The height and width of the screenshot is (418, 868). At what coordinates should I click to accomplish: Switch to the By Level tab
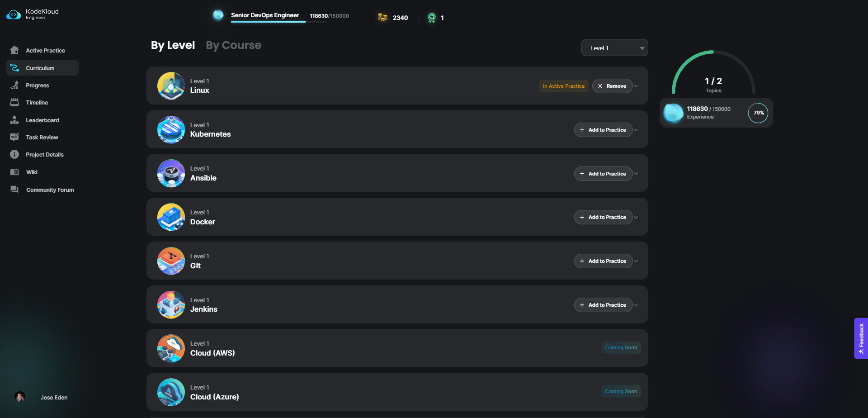173,45
